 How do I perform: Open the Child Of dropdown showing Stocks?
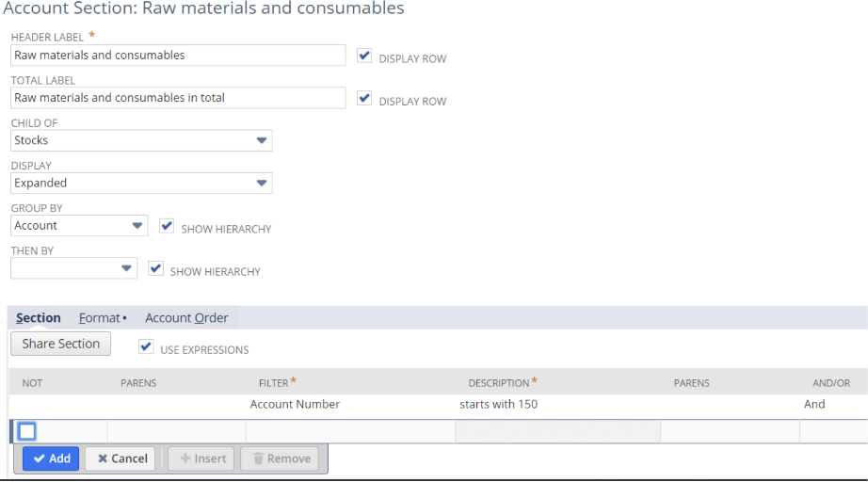[x=141, y=140]
